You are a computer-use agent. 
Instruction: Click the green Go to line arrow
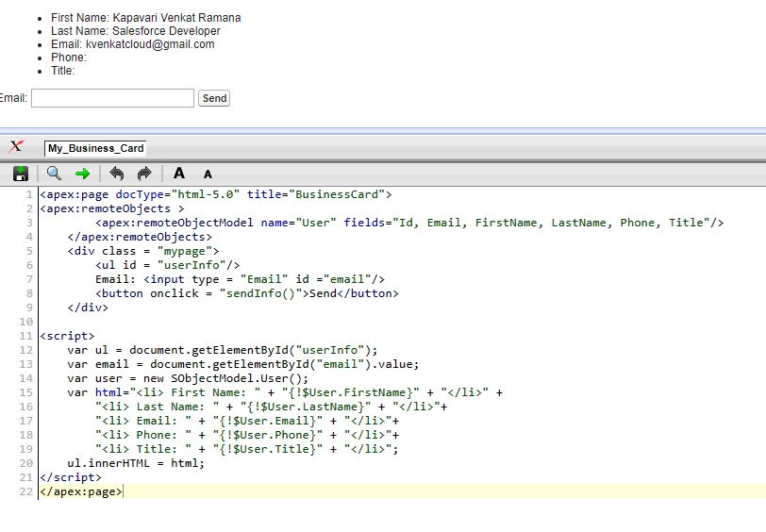pos(82,174)
